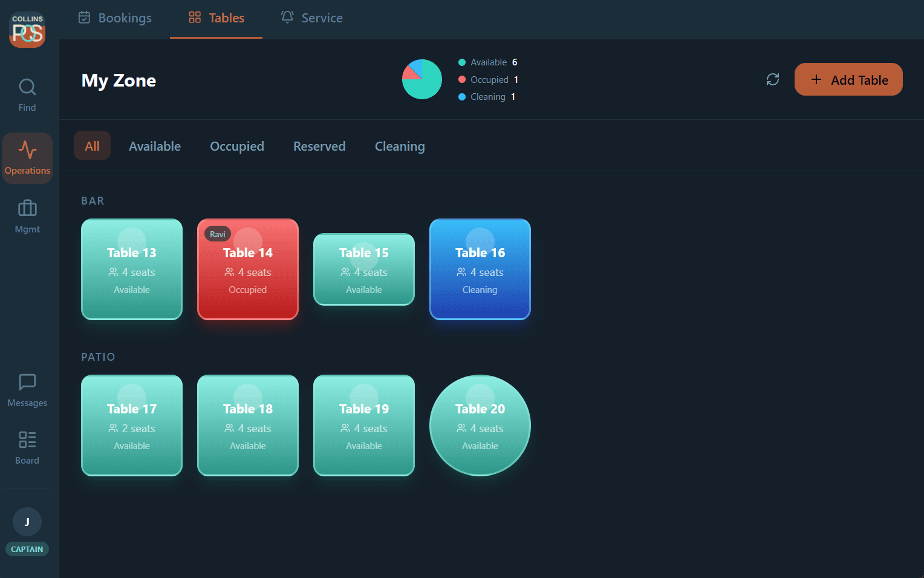Open Table 15 card
The image size is (924, 578).
(x=364, y=269)
